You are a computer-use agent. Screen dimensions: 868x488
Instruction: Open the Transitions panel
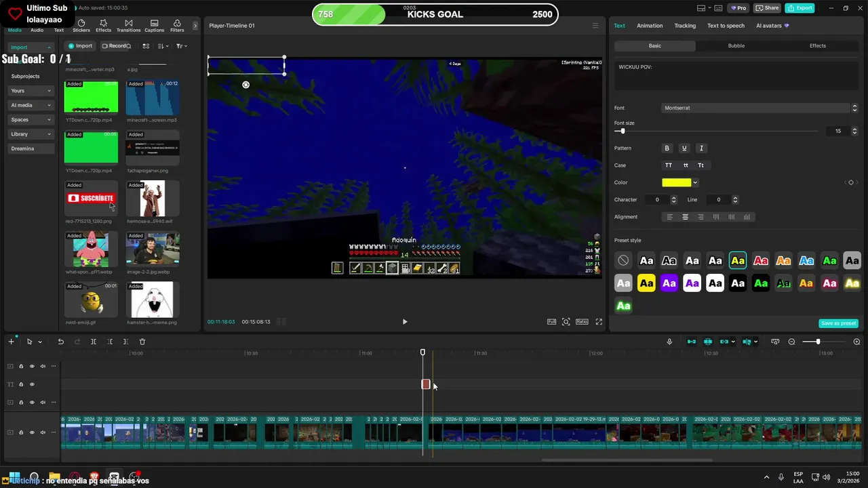click(128, 26)
